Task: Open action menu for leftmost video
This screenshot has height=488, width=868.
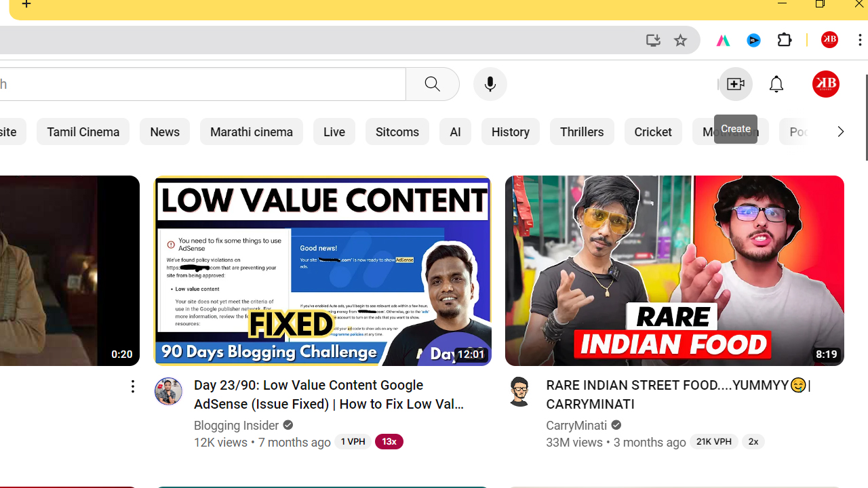Action: (x=133, y=386)
